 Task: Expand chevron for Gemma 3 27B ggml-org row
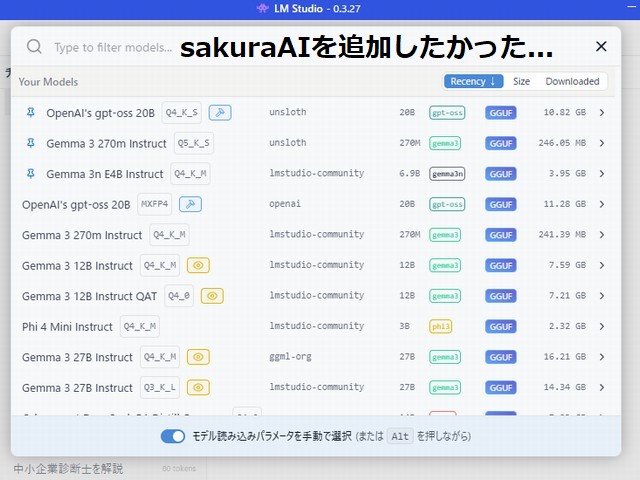pyautogui.click(x=602, y=357)
